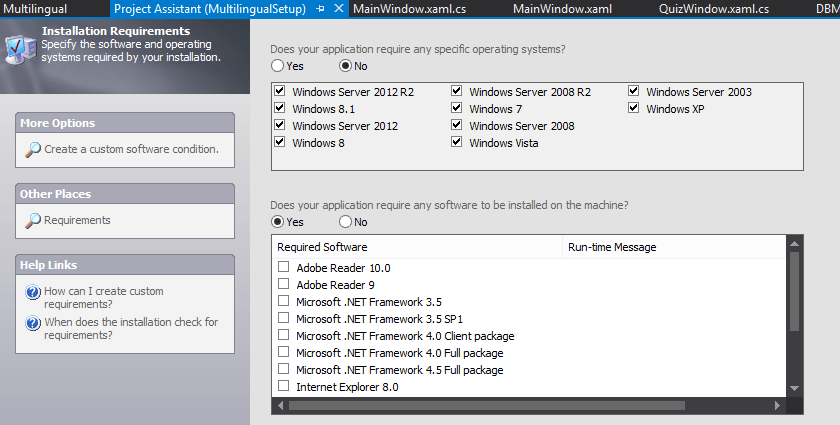Click the vertical scrollbar of software list
The width and height of the screenshot is (840, 425).
tap(794, 290)
